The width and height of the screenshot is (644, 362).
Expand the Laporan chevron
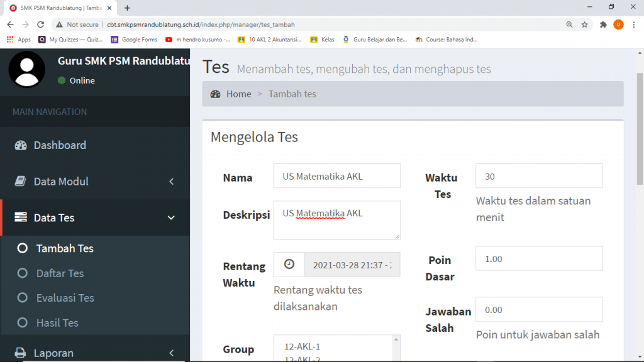[x=172, y=353]
